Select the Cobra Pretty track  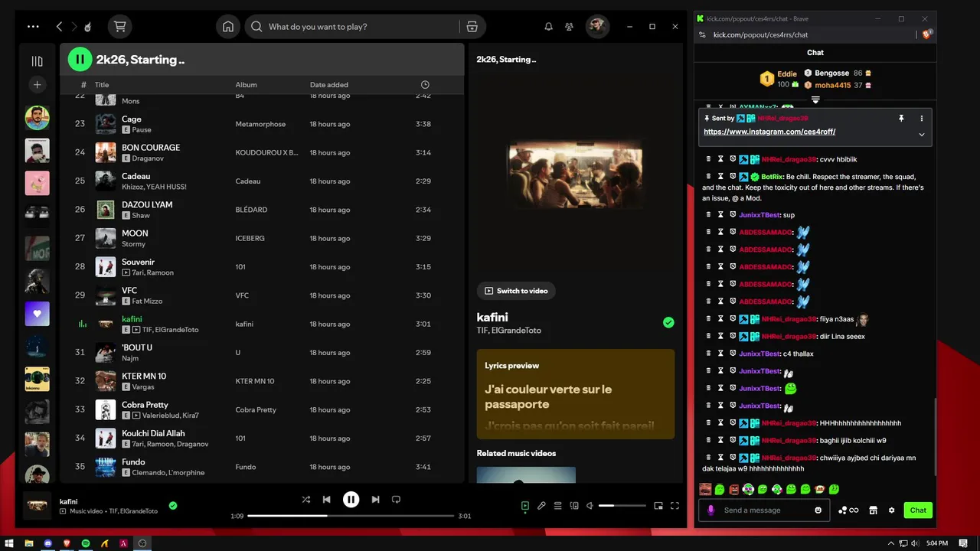[x=262, y=409]
